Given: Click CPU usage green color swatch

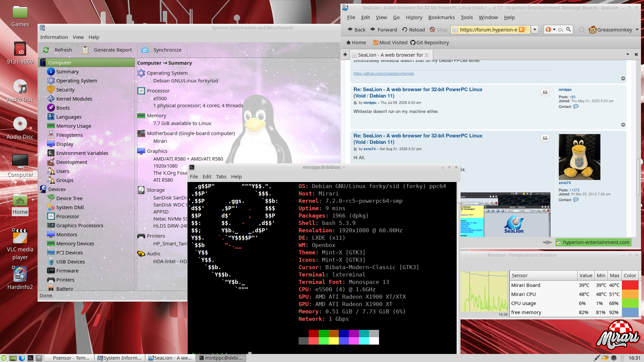Looking at the screenshot, I should (x=630, y=303).
